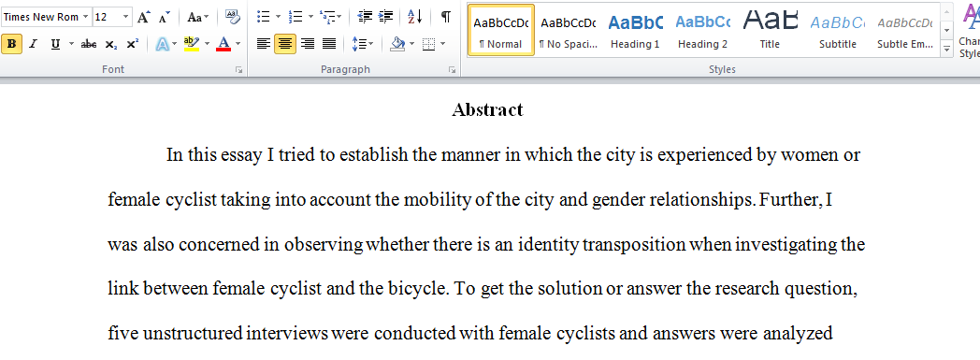Expand the Styles gallery More button
The height and width of the screenshot is (360, 980).
(946, 48)
